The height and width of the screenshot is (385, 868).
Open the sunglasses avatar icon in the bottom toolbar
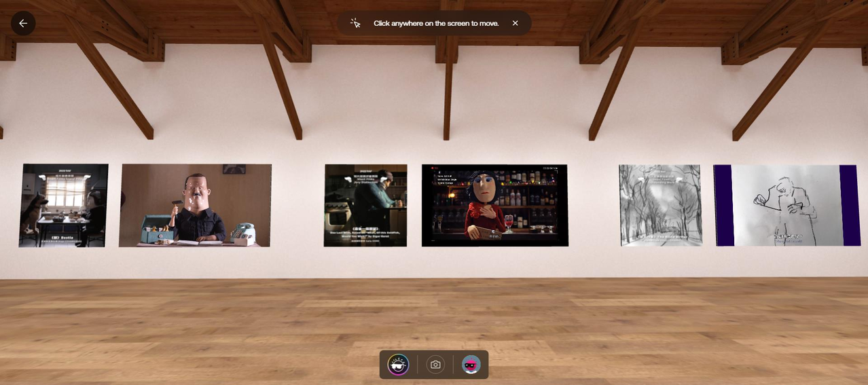(398, 365)
